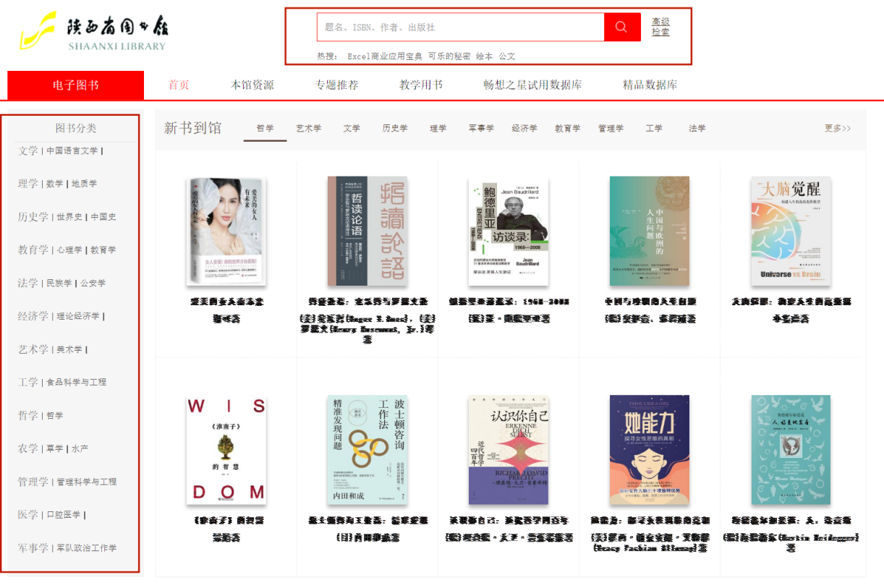
Task: Select 食品科学与工程 under 工学
Action: coord(76,382)
